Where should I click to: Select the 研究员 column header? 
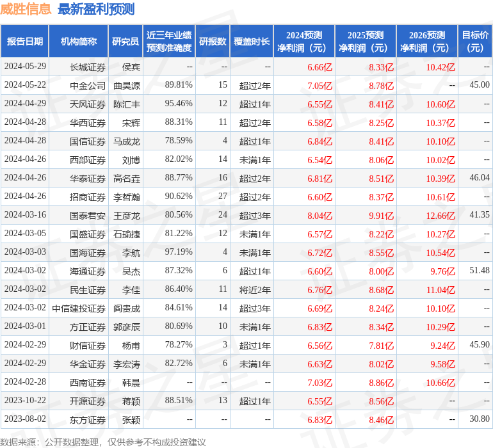coord(125,41)
